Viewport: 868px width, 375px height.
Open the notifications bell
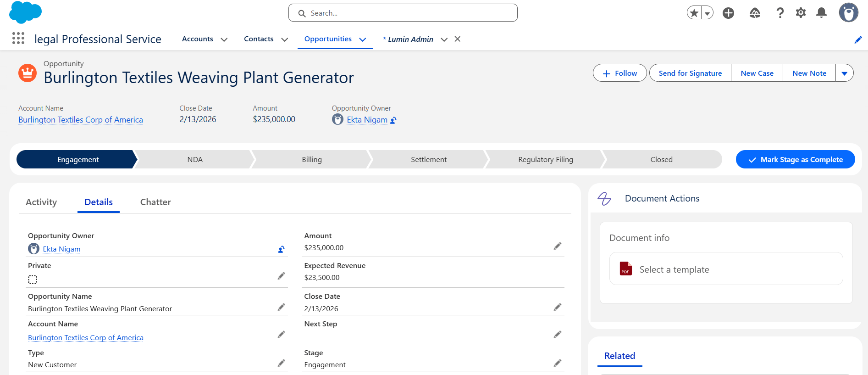point(821,13)
